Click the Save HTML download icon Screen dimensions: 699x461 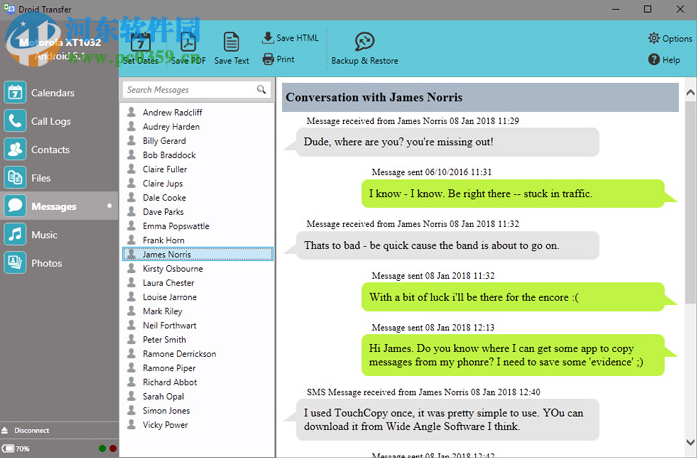click(267, 37)
